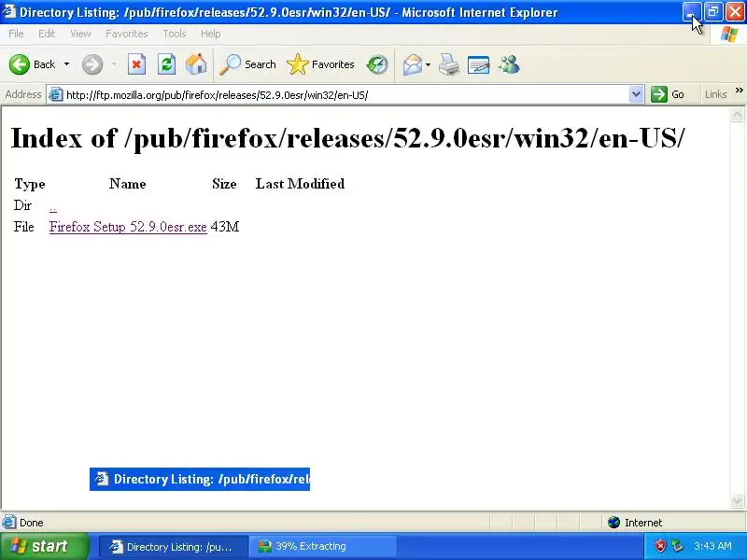Click the 'Type' column header
747x560 pixels.
click(x=30, y=184)
